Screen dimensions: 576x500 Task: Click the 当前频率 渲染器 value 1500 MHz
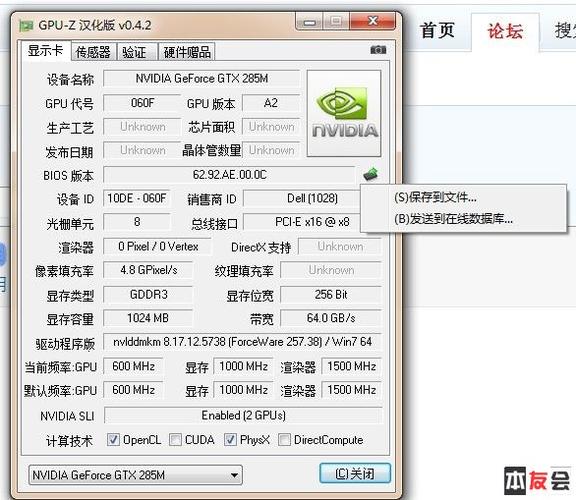pyautogui.click(x=352, y=366)
